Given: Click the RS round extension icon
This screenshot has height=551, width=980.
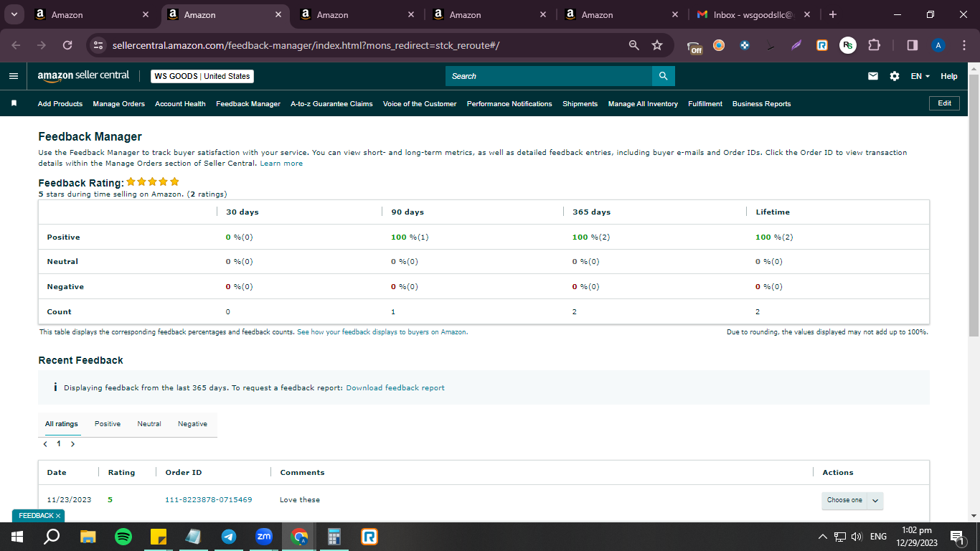Looking at the screenshot, I should coord(848,45).
